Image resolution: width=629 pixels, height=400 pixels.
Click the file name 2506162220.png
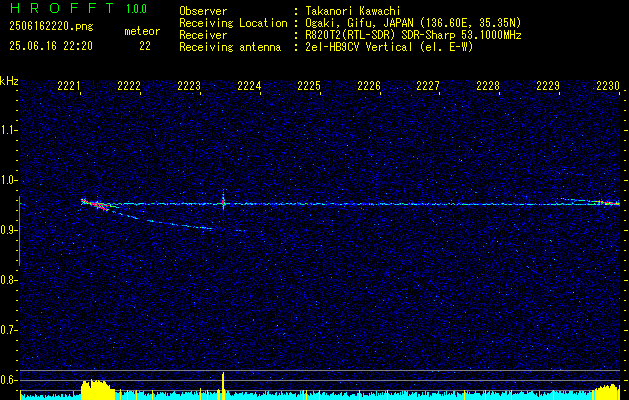tap(51, 27)
